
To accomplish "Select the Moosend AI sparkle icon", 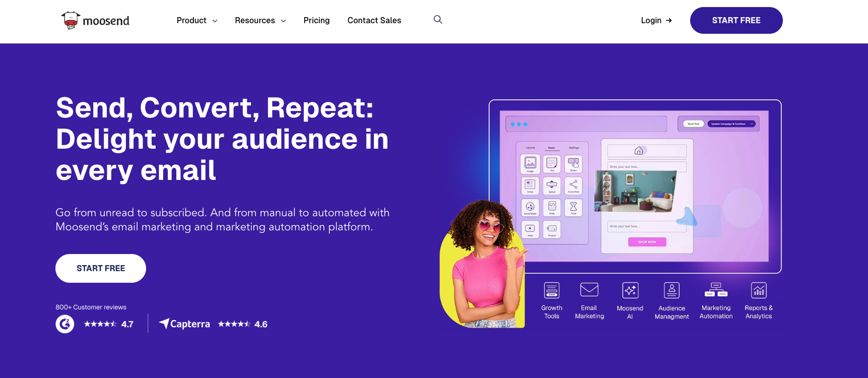I will pyautogui.click(x=630, y=290).
